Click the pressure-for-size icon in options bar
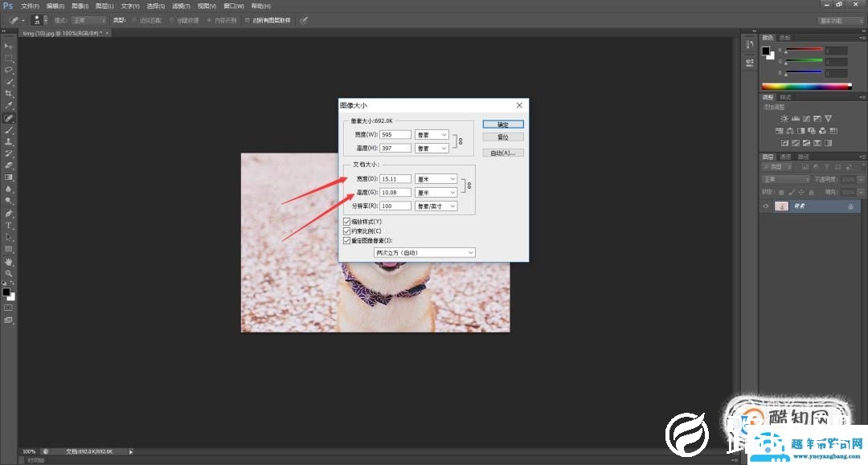868x465 pixels. click(x=304, y=20)
